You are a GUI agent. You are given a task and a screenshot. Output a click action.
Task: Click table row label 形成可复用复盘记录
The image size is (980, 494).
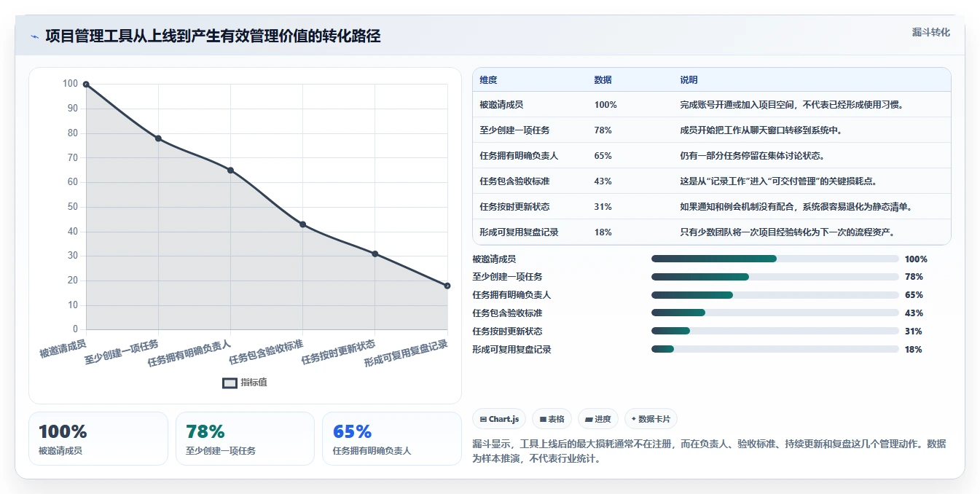[520, 232]
